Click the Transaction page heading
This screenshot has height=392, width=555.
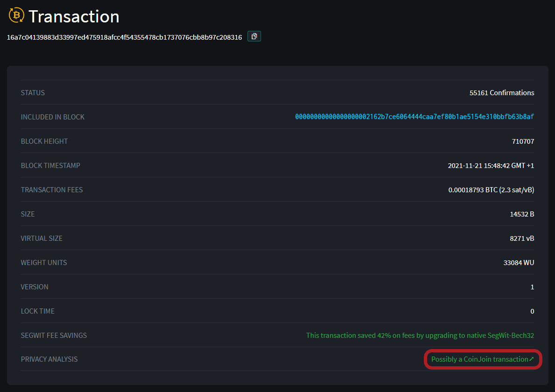click(x=74, y=16)
